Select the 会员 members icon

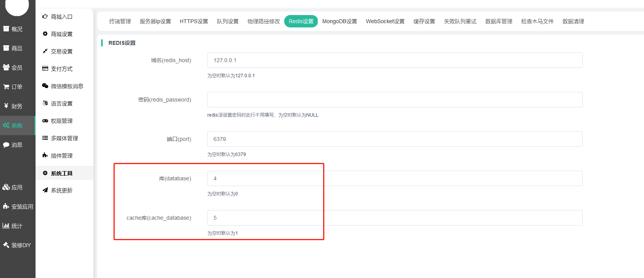tap(6, 68)
